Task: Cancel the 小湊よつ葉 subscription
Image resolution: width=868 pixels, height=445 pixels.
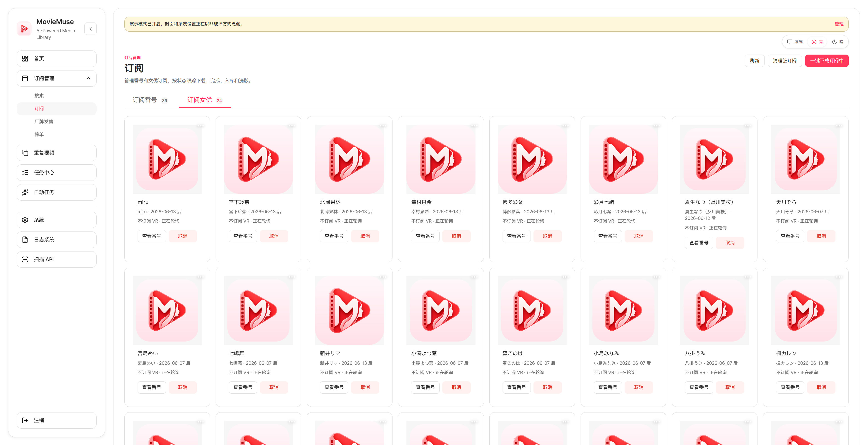Action: [x=456, y=387]
